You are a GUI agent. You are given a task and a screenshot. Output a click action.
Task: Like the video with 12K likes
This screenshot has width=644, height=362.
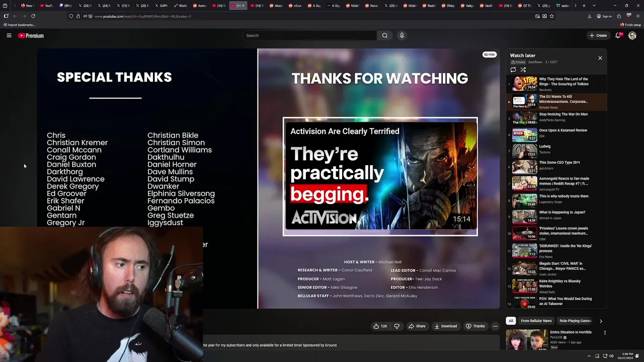click(x=380, y=326)
